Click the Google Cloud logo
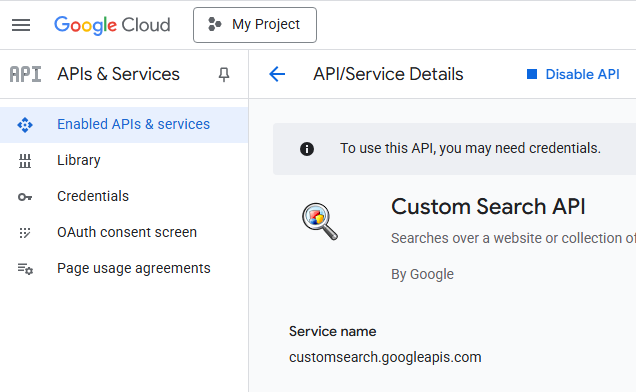 (112, 25)
